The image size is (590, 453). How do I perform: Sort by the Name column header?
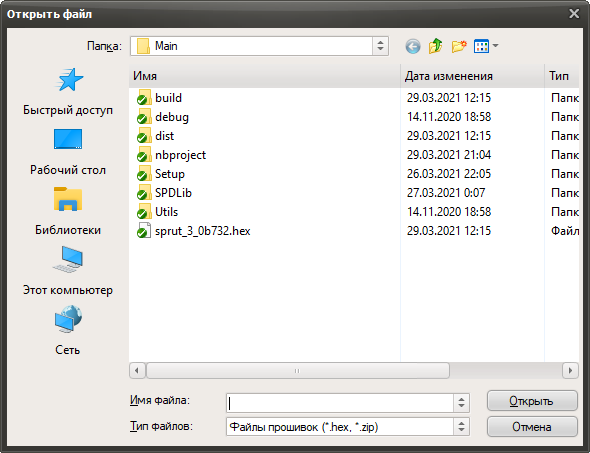(265, 76)
